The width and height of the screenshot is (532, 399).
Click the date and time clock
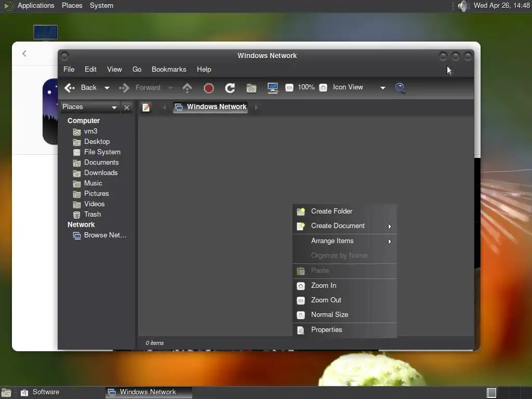pyautogui.click(x=501, y=6)
